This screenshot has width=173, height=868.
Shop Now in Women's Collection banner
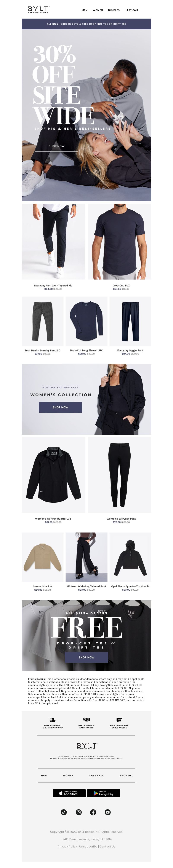pos(60,407)
